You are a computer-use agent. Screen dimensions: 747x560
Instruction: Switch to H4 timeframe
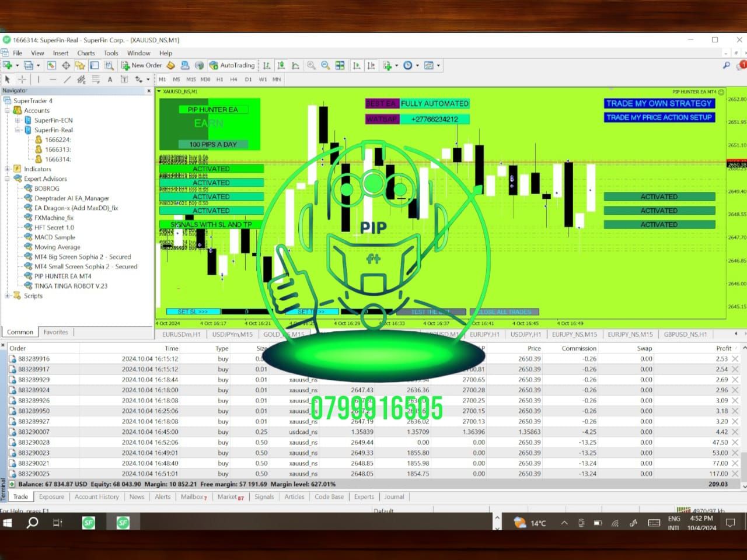(233, 79)
